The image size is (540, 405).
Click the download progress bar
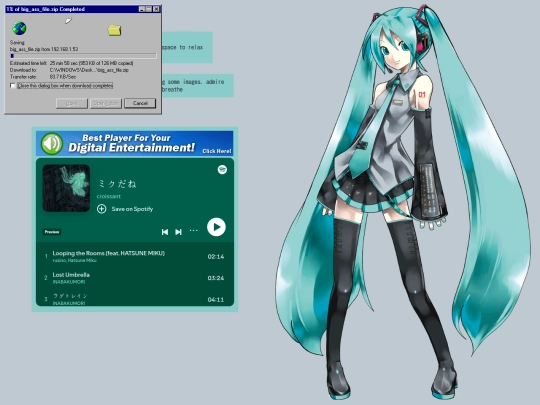[x=83, y=55]
